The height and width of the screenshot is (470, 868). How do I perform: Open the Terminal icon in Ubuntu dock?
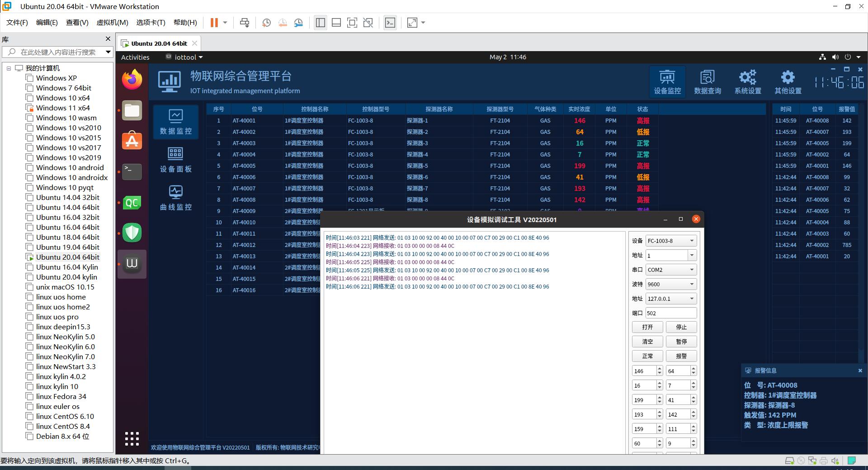point(132,171)
